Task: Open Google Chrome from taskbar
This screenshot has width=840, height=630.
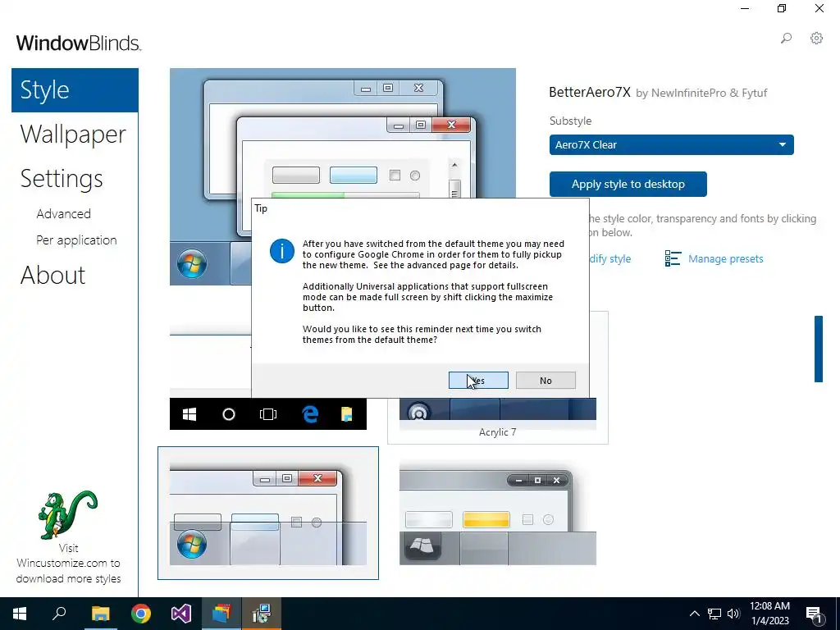Action: (141, 614)
